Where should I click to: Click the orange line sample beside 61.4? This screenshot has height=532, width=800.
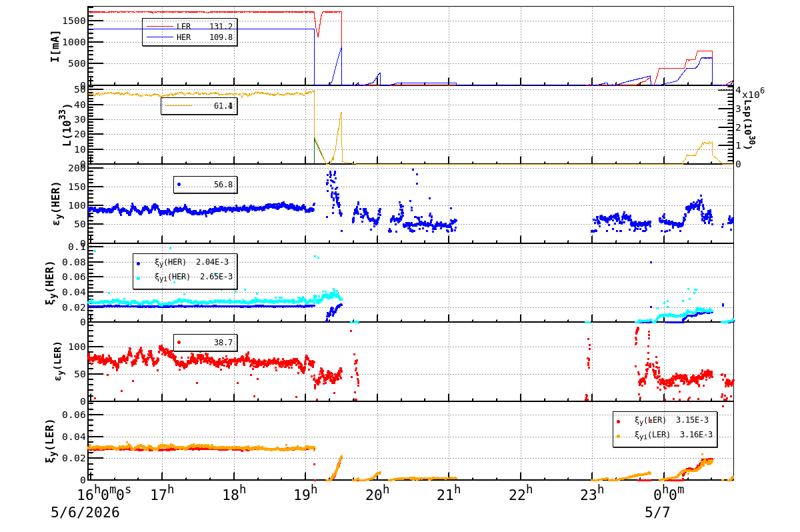pyautogui.click(x=178, y=105)
